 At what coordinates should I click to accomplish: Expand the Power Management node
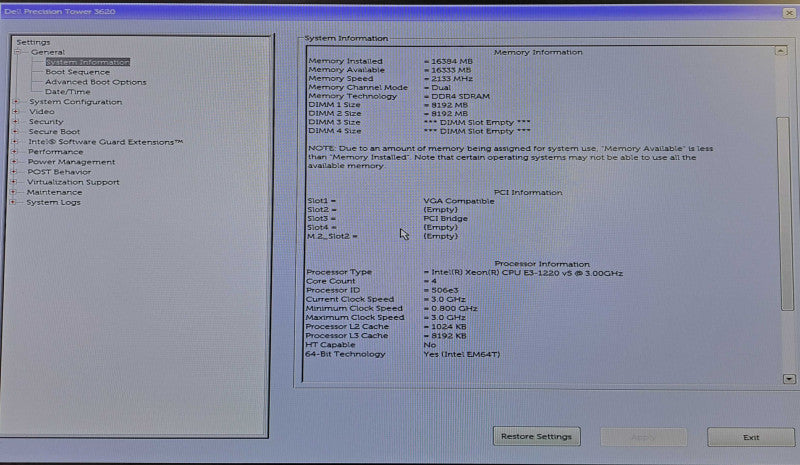click(15, 162)
